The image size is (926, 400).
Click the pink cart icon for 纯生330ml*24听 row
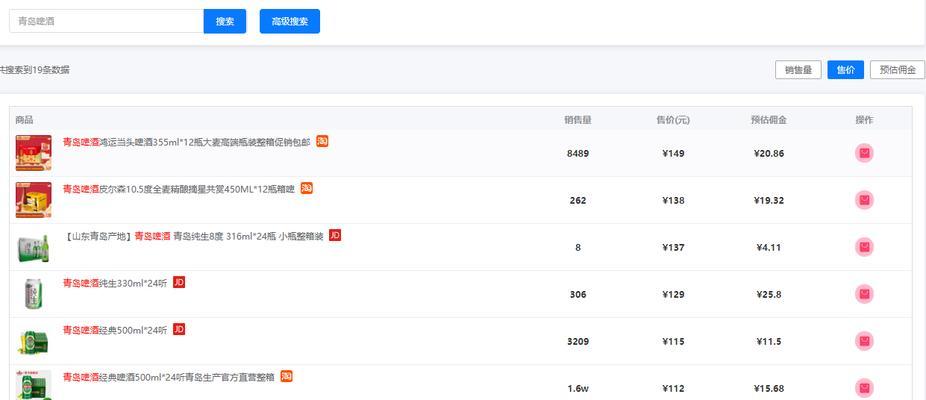click(x=864, y=294)
